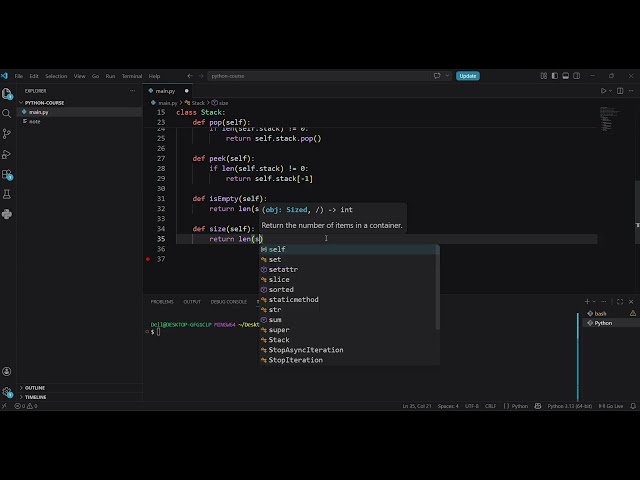The width and height of the screenshot is (640, 480).
Task: Open the Python view in activity bar
Action: click(7, 214)
